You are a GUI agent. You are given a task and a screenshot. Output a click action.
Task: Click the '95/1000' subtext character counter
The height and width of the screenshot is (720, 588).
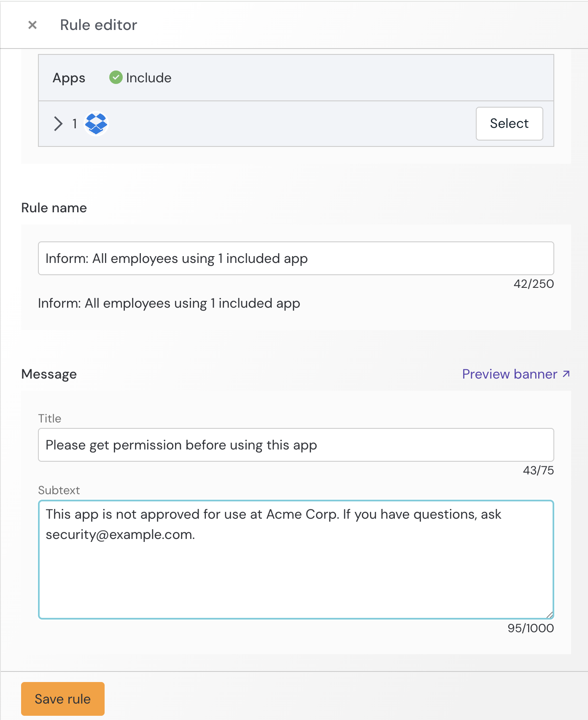pos(531,628)
